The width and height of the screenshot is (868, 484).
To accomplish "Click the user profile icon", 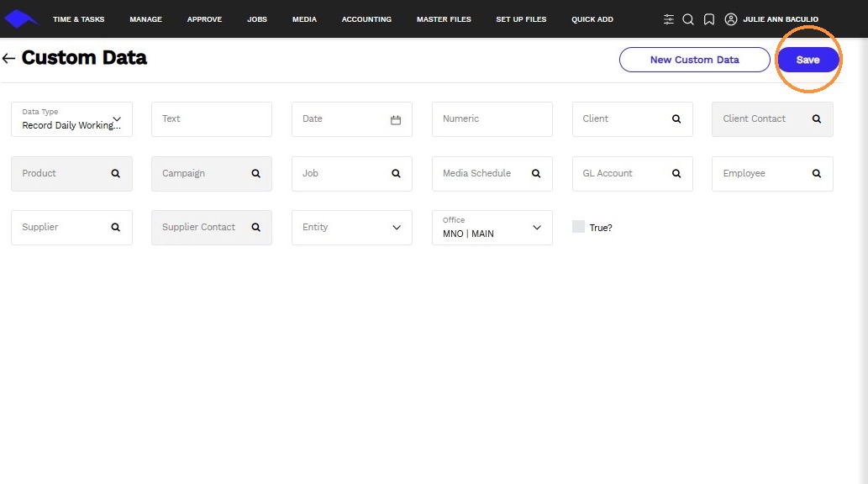I will (731, 19).
